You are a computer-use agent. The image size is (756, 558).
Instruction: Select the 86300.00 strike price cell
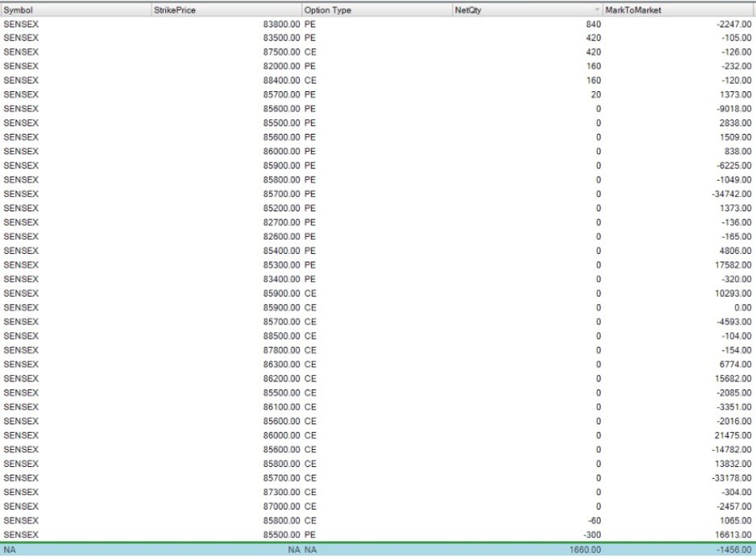click(x=281, y=364)
